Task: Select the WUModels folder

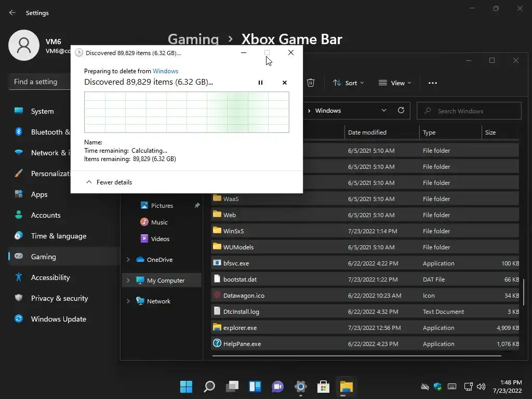Action: click(x=365, y=247)
